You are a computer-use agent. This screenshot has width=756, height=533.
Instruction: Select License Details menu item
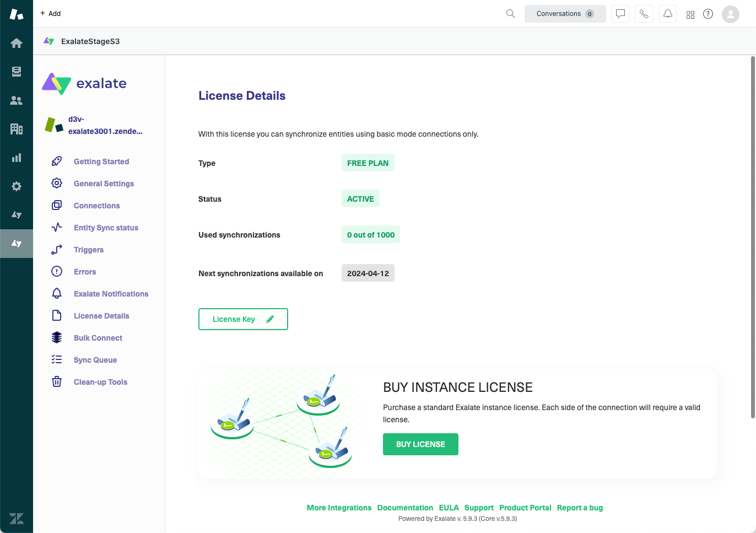(101, 316)
